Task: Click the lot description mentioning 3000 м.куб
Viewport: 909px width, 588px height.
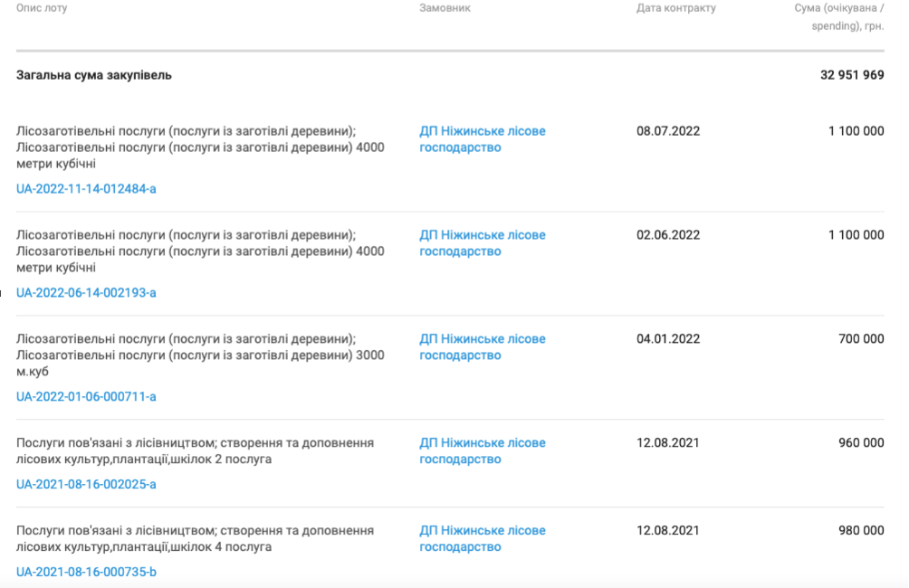Action: point(199,356)
